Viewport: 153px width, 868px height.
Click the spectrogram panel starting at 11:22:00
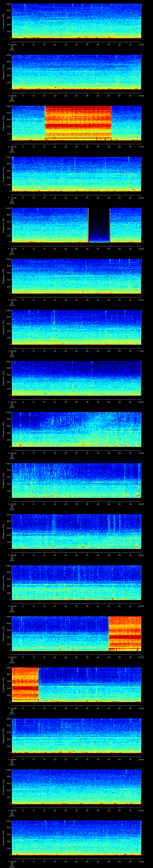coord(77,429)
